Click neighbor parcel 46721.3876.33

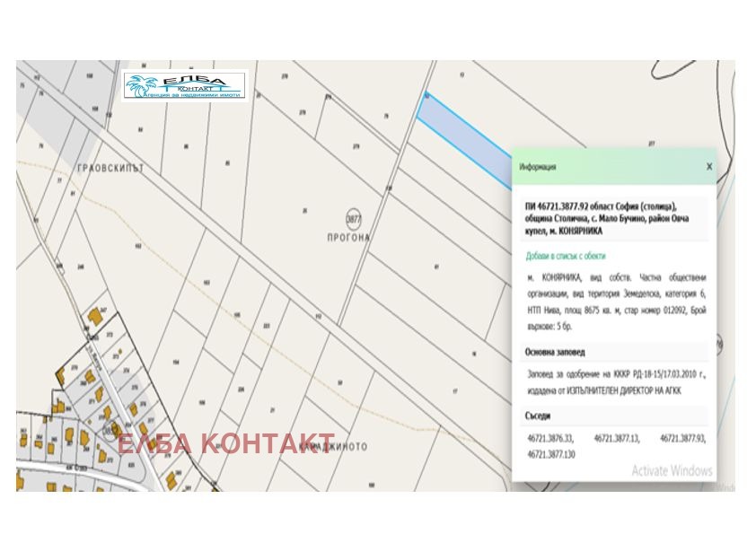tap(550, 439)
